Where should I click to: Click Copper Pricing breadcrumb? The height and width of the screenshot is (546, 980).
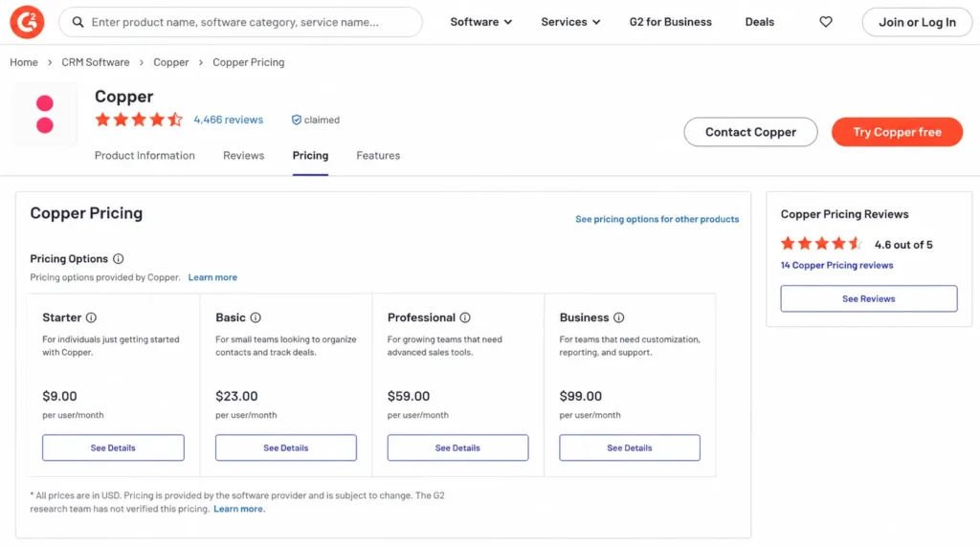click(x=248, y=62)
